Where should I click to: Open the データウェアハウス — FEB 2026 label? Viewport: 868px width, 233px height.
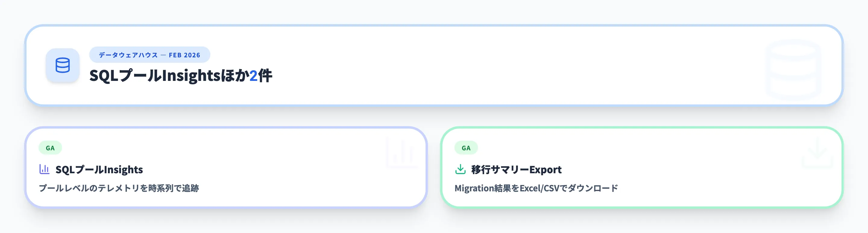tap(149, 54)
